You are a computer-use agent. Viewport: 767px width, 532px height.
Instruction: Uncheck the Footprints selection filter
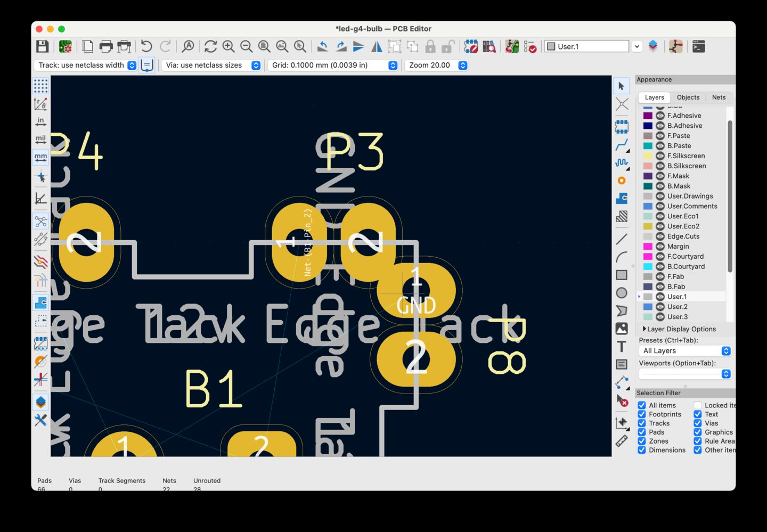pos(642,414)
